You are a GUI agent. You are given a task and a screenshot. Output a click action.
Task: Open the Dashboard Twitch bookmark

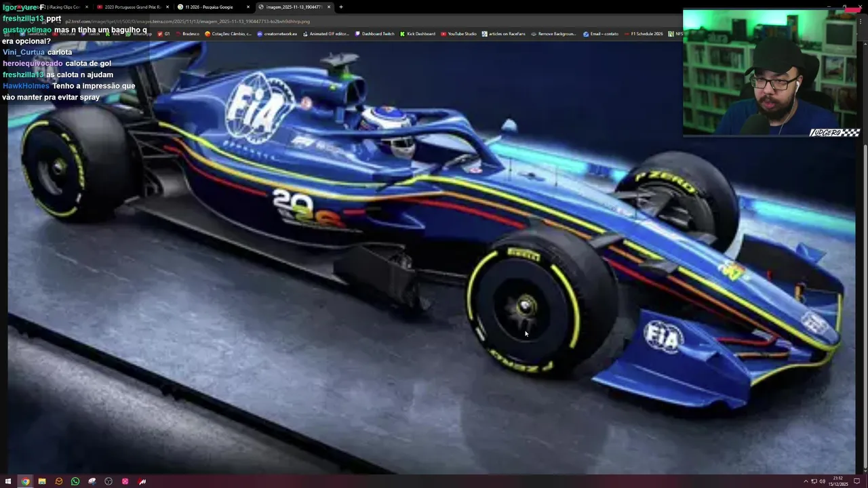[x=374, y=34]
